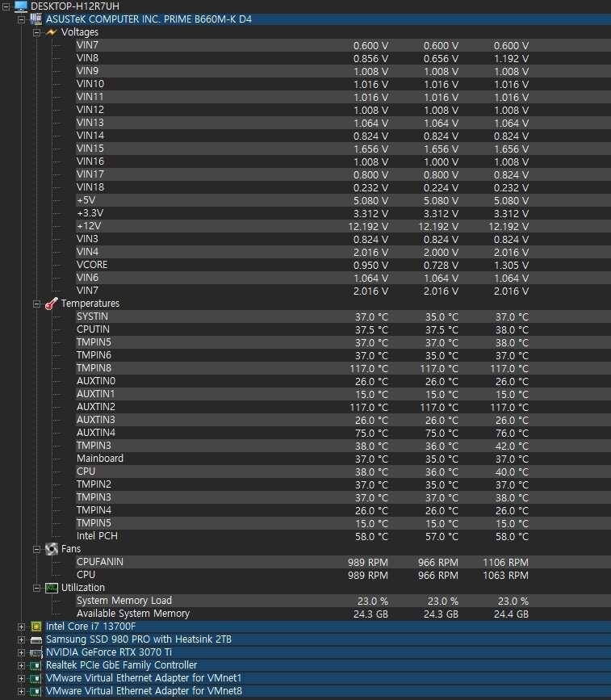The width and height of the screenshot is (611, 700).
Task: Click the VMnet1 adapter icon
Action: pyautogui.click(x=36, y=678)
